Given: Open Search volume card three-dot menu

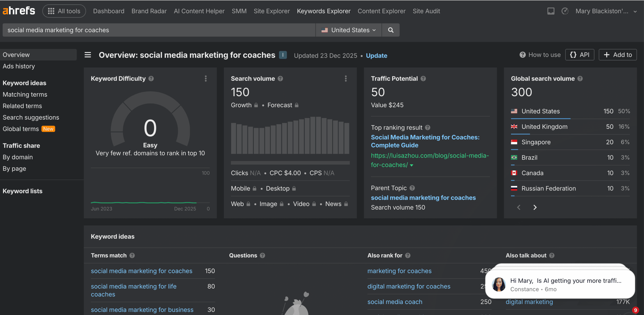Looking at the screenshot, I should (346, 78).
